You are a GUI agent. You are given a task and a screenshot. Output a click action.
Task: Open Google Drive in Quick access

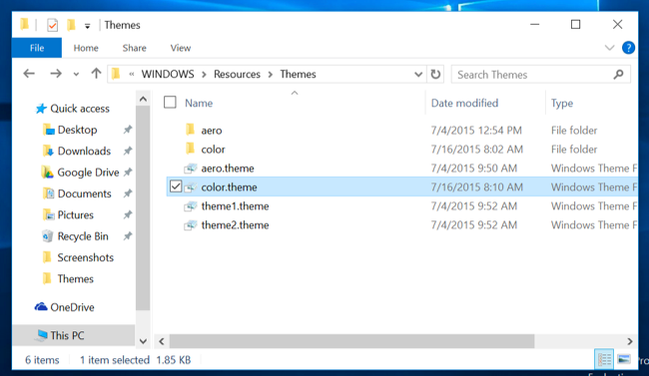click(88, 172)
